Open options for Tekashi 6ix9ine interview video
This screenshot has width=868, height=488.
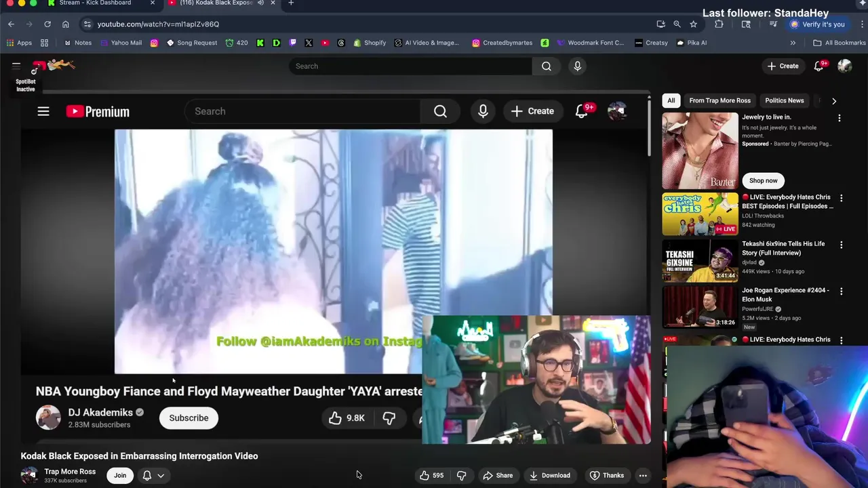pos(842,245)
